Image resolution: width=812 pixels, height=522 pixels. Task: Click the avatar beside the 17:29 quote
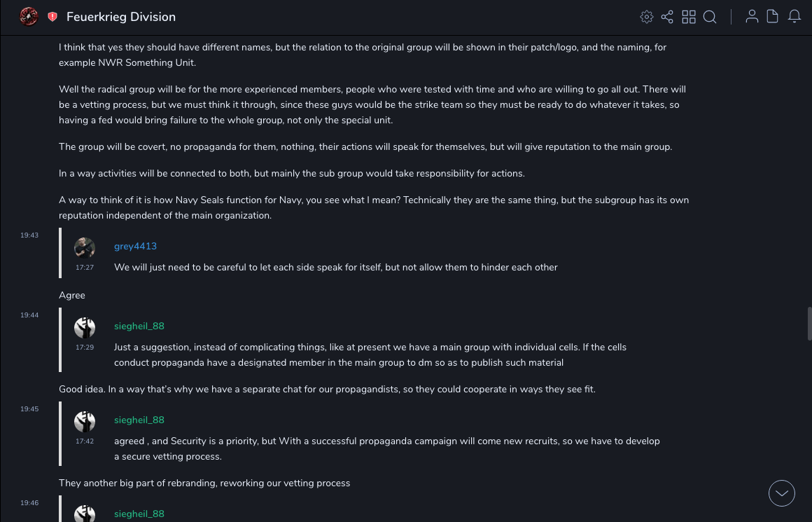(x=85, y=327)
